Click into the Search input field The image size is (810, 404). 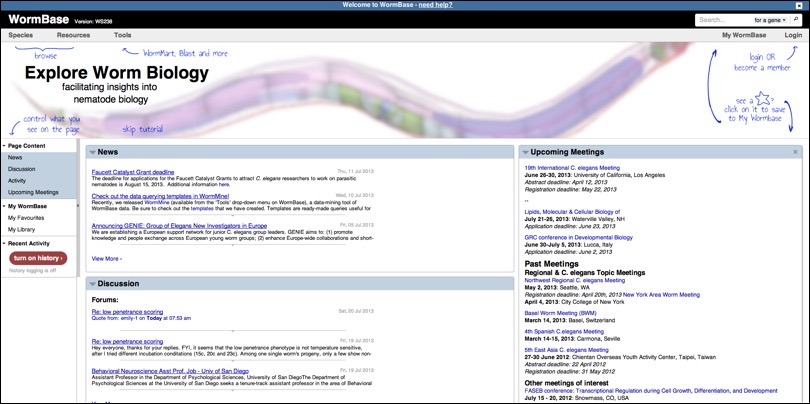[724, 20]
